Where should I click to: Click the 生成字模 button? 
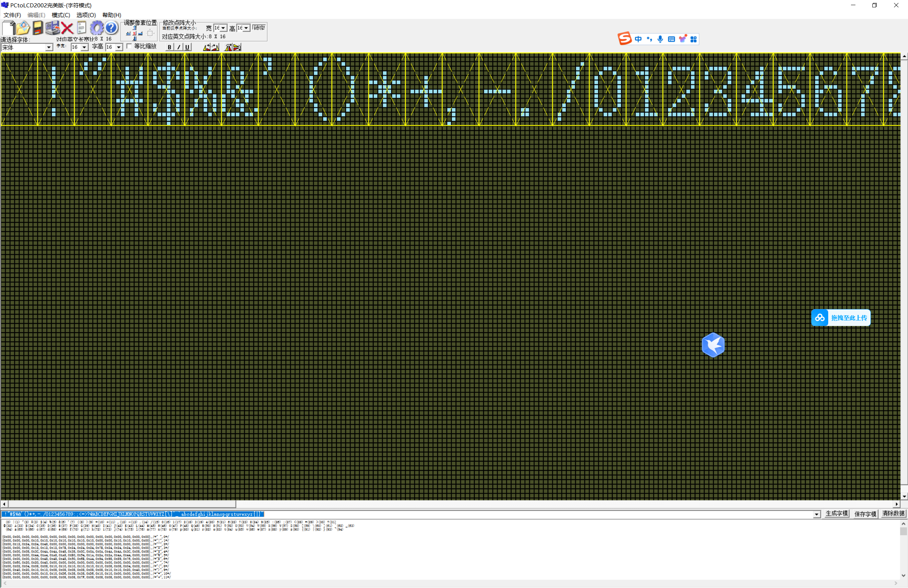(836, 514)
